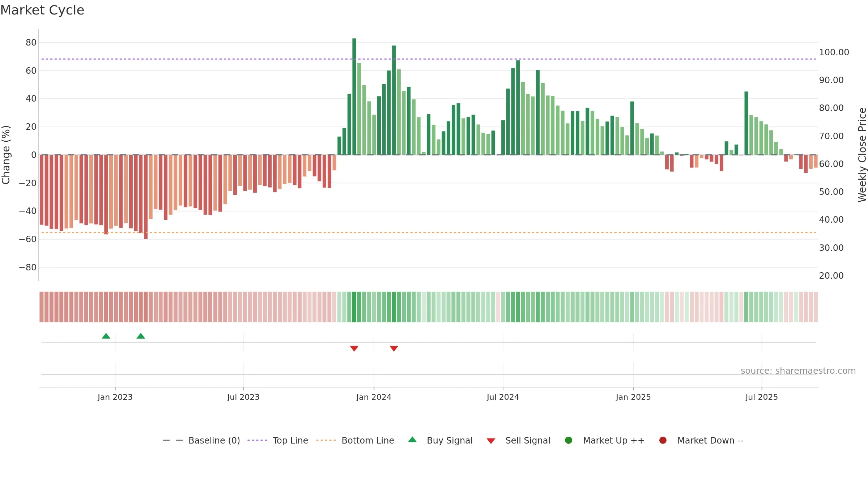Click the lowest red bar near -60 percent
The image size is (868, 488).
(x=146, y=197)
